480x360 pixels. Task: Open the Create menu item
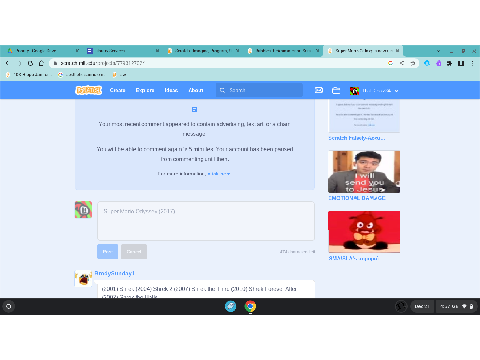[117, 90]
